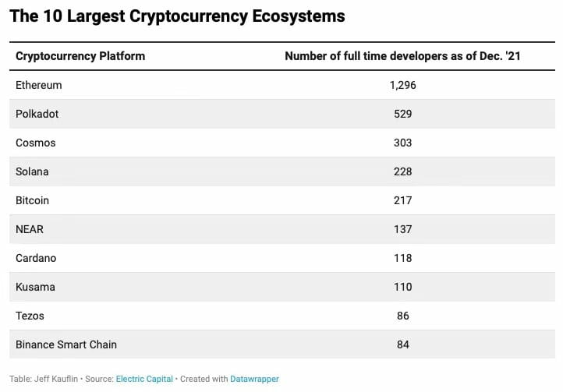Click the Kusama row label

(x=35, y=287)
